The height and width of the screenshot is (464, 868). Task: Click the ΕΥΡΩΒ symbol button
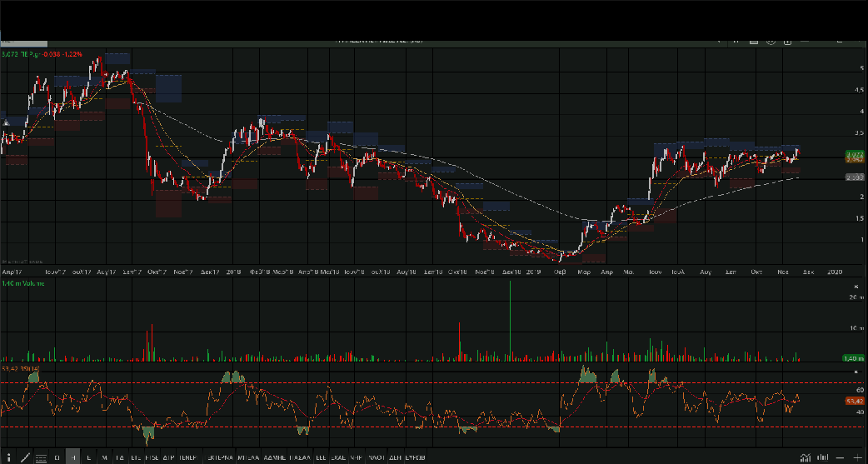point(415,457)
